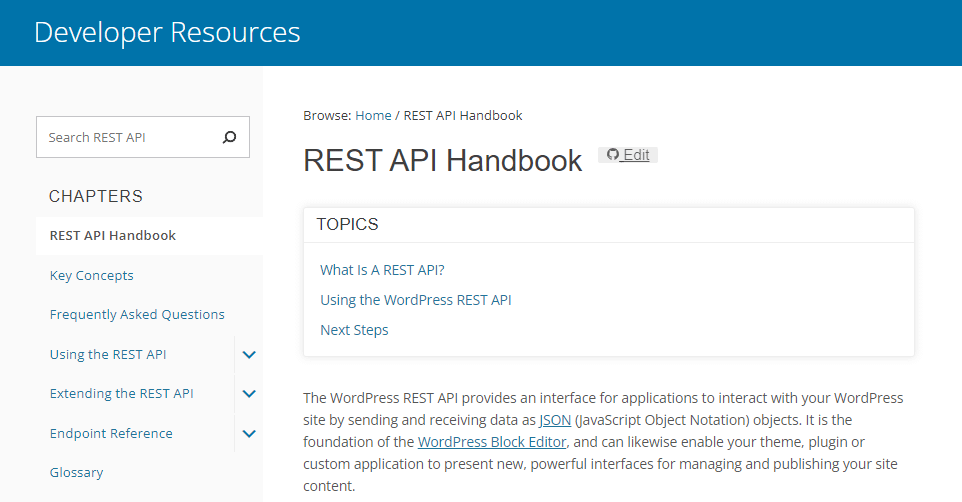Screen dimensions: 962x502
Task: Open Extending the REST API chapter link
Action: (121, 393)
